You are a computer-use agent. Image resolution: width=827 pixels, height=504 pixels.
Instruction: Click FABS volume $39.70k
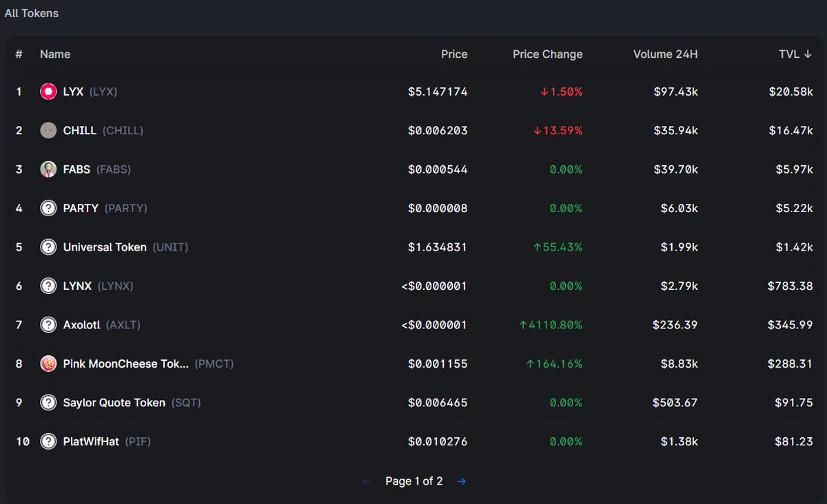click(675, 169)
